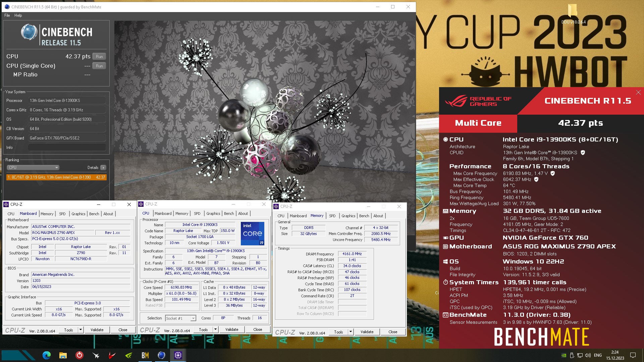
Task: Select CPU tab in CPU-Z Mainboard window
Action: pos(11,214)
